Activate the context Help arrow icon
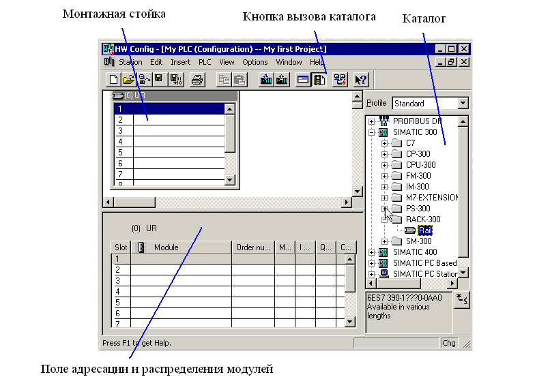The height and width of the screenshot is (392, 550). point(360,80)
